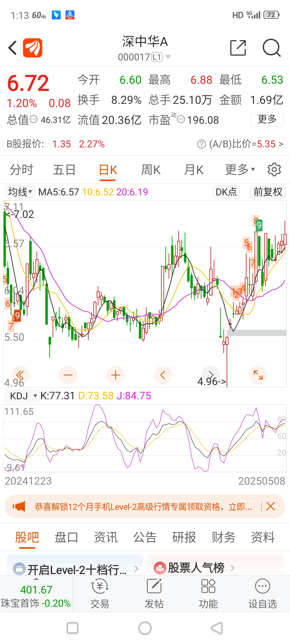The image size is (290, 644).
Task: Switch to 五日 chart tab
Action: click(x=64, y=170)
